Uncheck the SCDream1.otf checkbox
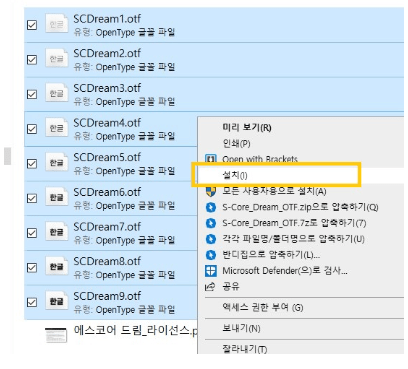This screenshot has height=369, width=408. [32, 25]
